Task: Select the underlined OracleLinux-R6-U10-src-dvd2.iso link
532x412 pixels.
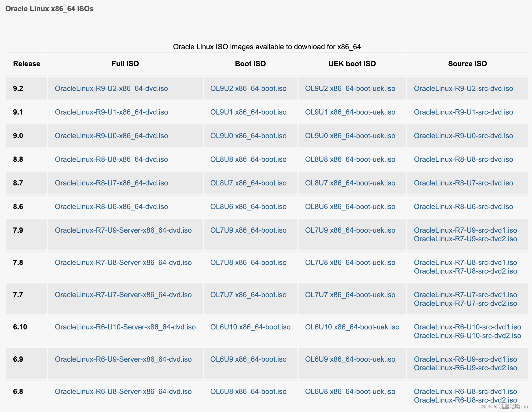Action: [467, 336]
